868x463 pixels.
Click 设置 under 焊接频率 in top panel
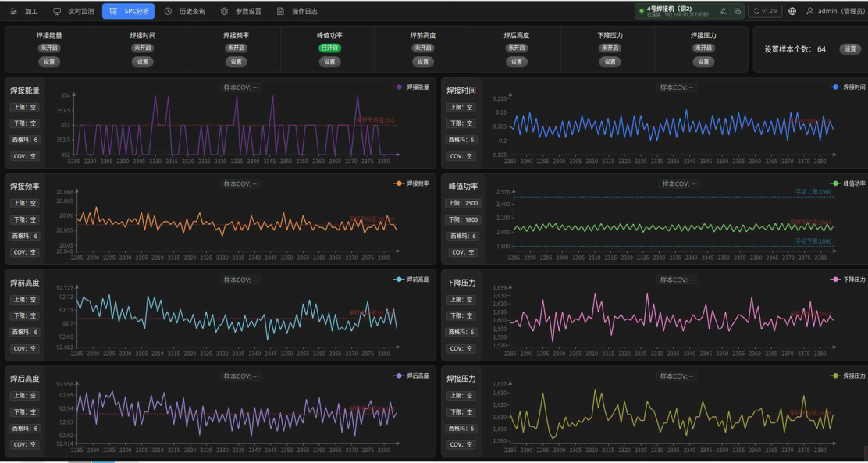(237, 62)
